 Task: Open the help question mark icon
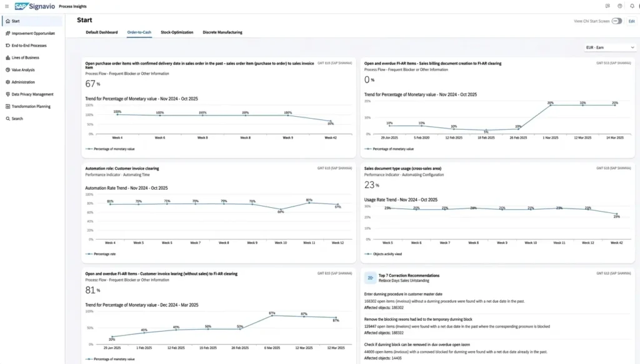click(x=620, y=6)
